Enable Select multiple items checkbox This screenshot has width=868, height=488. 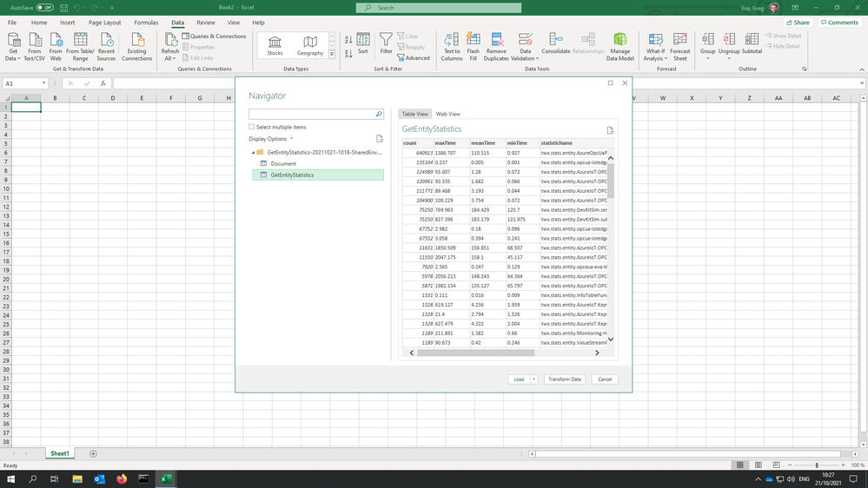click(x=251, y=127)
